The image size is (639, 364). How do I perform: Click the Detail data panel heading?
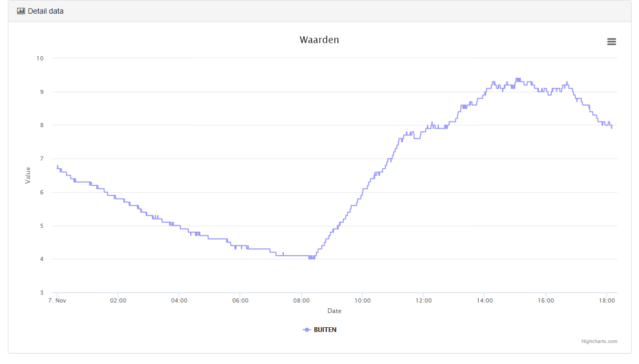(46, 11)
